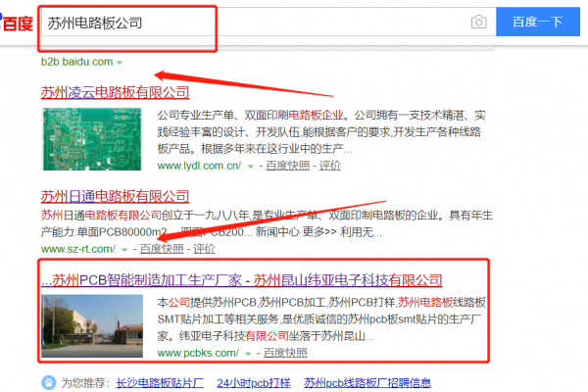Open 百度快照 for the sz-rt.com result

[x=163, y=250]
